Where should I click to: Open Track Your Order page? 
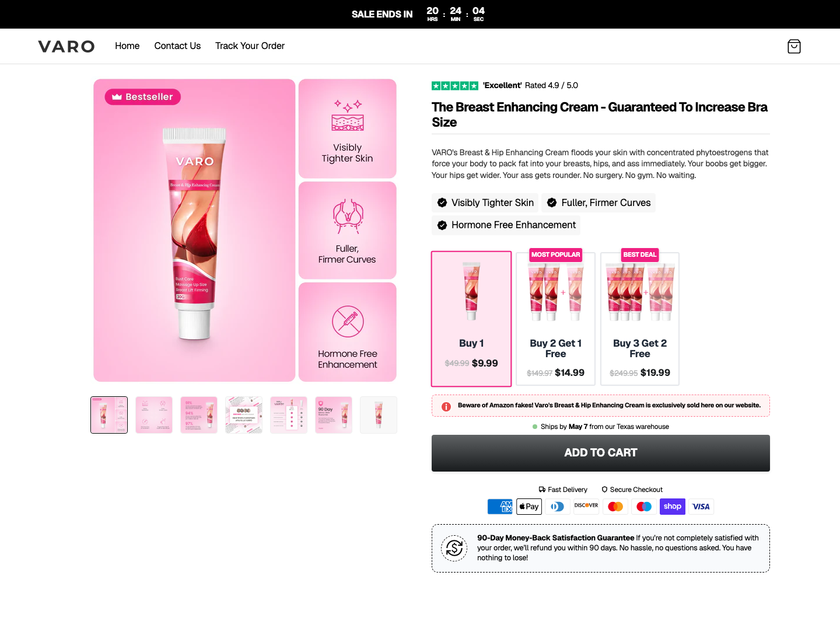pyautogui.click(x=250, y=46)
